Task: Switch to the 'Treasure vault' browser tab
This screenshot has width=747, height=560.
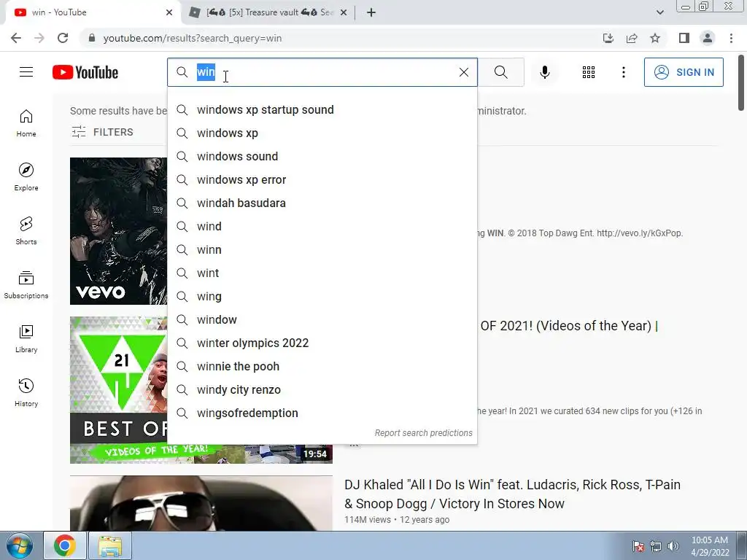Action: click(x=269, y=12)
